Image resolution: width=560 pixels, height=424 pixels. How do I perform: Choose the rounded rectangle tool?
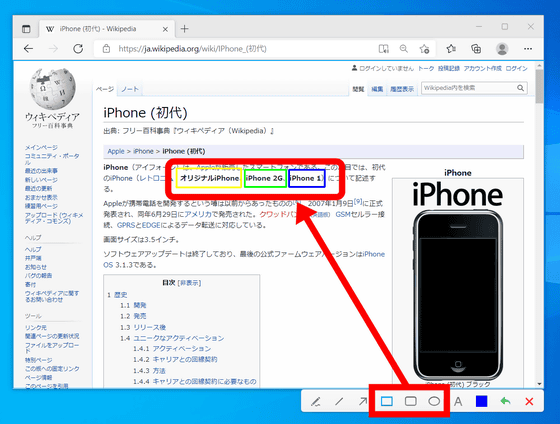coord(411,401)
